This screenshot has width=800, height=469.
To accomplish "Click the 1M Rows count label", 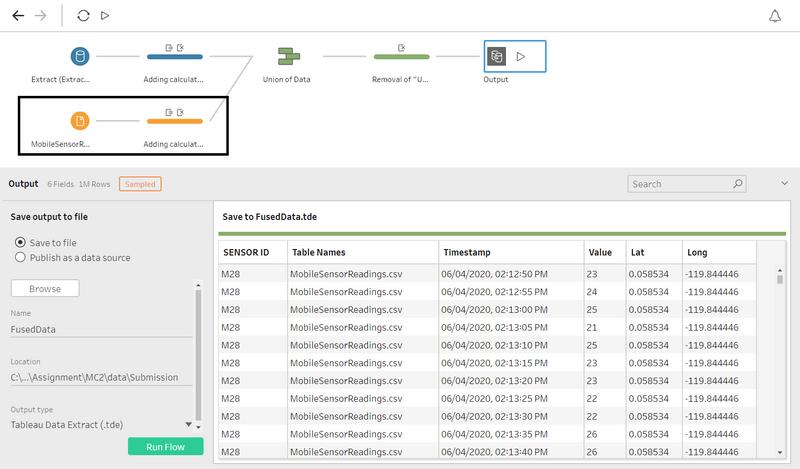I will pyautogui.click(x=94, y=184).
